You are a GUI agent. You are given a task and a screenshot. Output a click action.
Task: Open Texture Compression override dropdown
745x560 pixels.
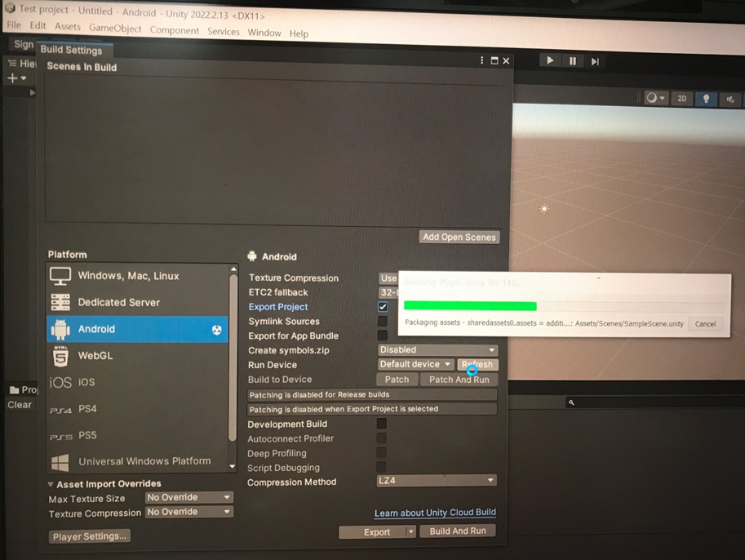[189, 512]
